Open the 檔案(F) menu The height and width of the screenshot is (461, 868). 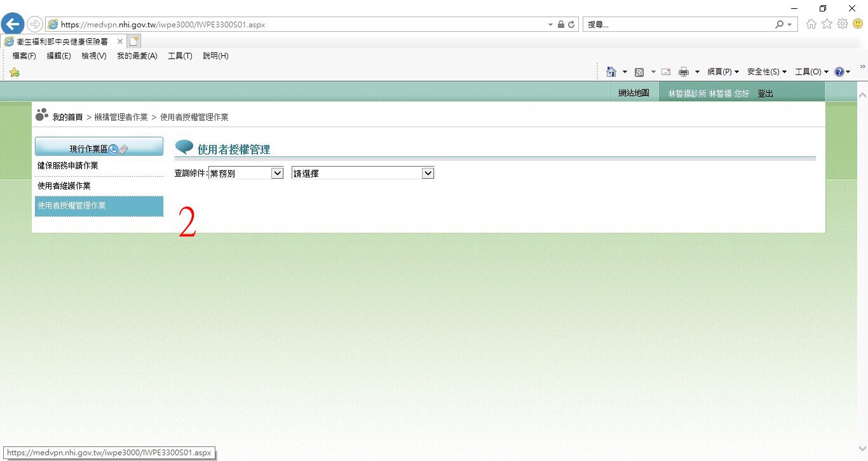coord(24,56)
